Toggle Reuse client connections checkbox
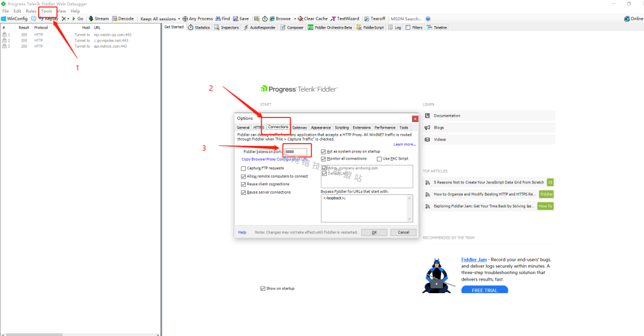644x336 pixels. [x=243, y=184]
